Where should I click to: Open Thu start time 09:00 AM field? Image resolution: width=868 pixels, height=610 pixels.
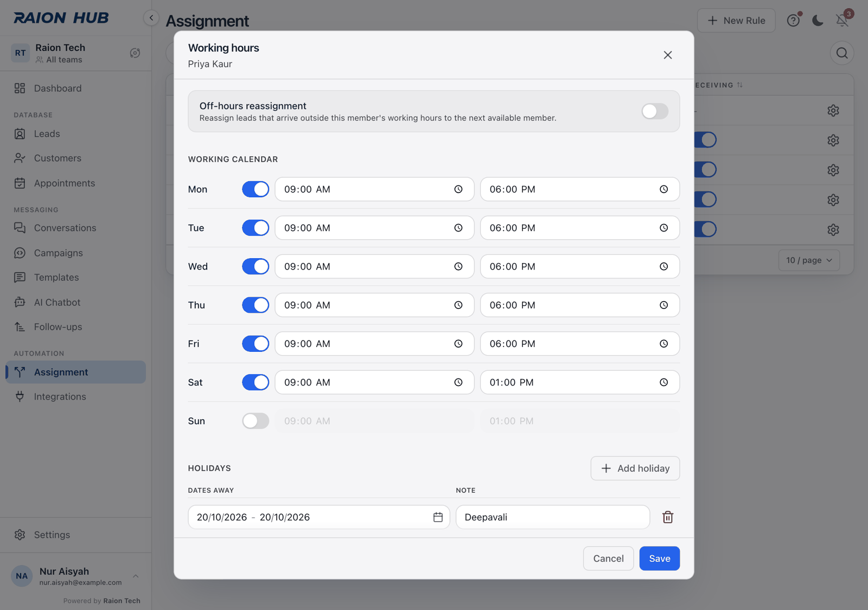374,305
